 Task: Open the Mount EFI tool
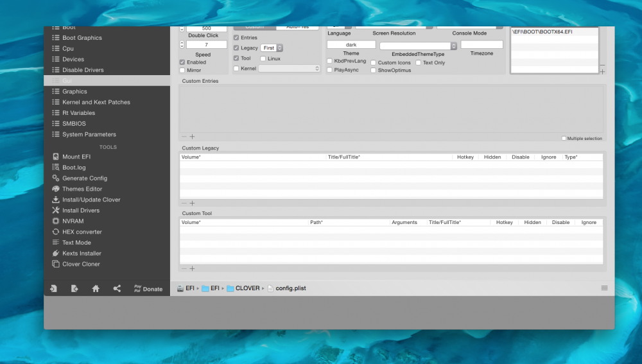click(x=71, y=157)
